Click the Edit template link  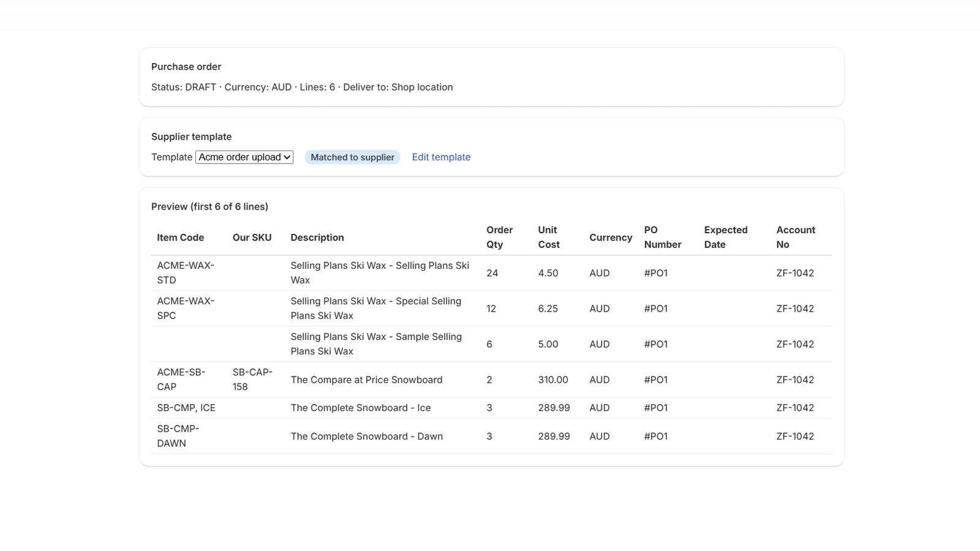click(x=441, y=157)
